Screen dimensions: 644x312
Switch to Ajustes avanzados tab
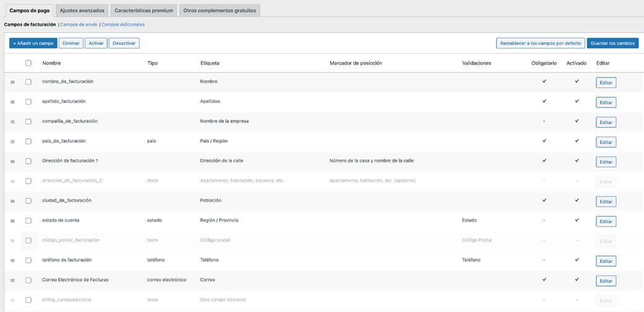click(x=82, y=11)
